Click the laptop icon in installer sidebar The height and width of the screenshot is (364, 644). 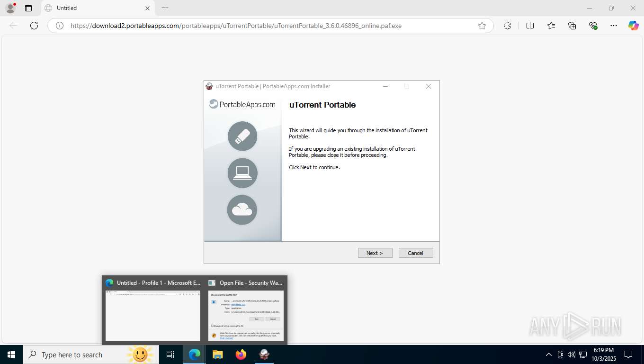[x=242, y=173]
